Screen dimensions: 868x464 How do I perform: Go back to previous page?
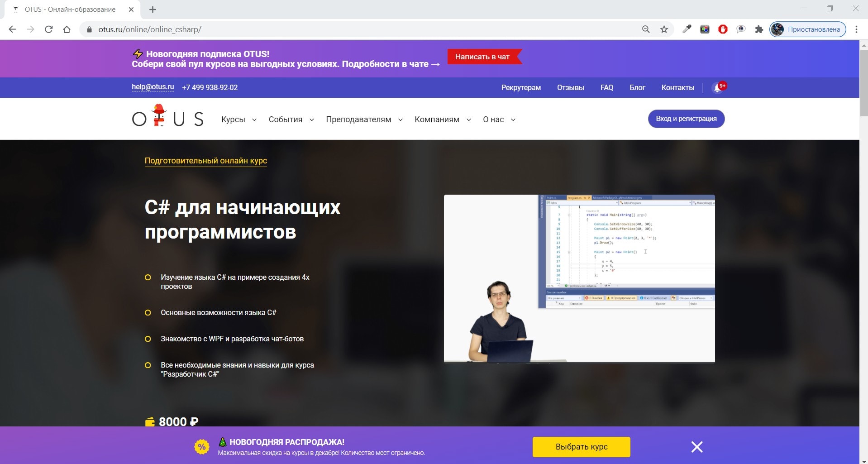tap(12, 29)
